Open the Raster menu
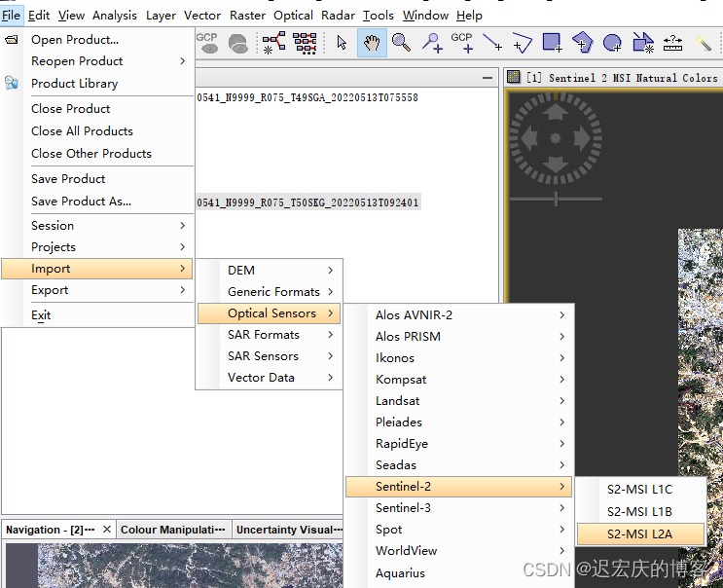This screenshot has height=588, width=723. [x=247, y=16]
